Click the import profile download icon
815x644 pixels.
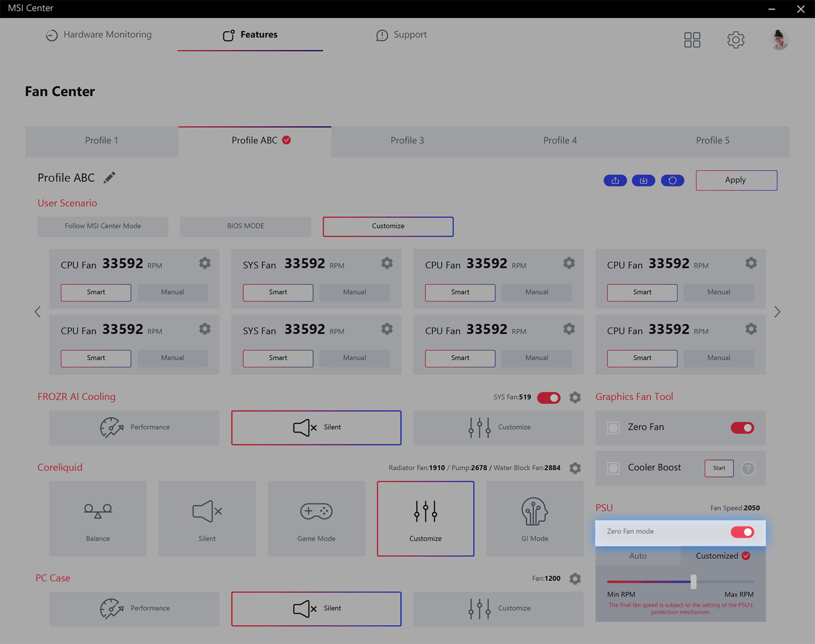[x=643, y=180]
